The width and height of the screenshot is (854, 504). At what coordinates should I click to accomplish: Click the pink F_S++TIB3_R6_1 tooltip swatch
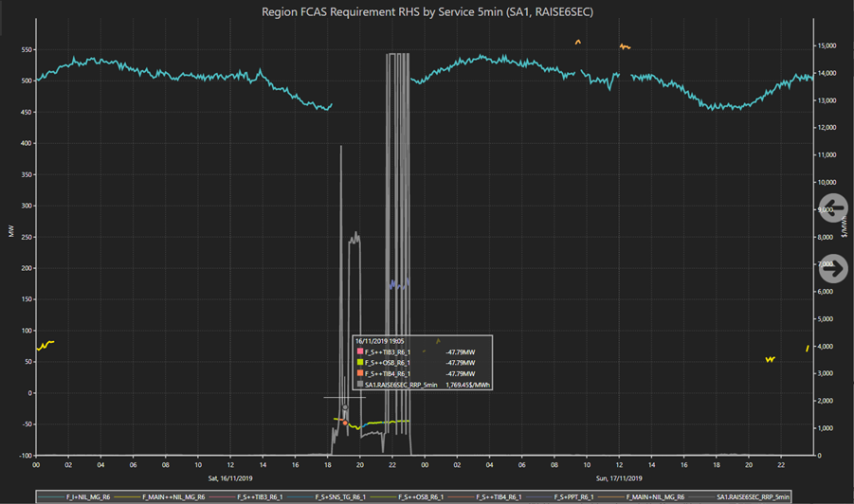click(359, 351)
